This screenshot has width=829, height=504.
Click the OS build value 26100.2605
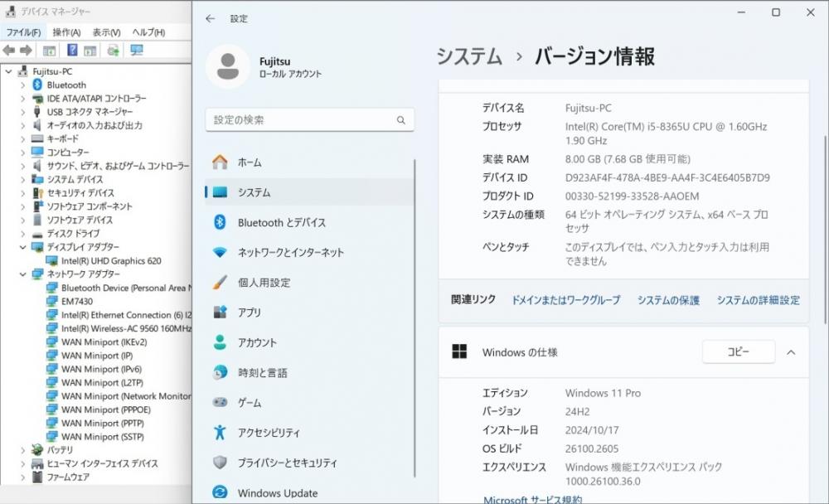click(x=592, y=449)
